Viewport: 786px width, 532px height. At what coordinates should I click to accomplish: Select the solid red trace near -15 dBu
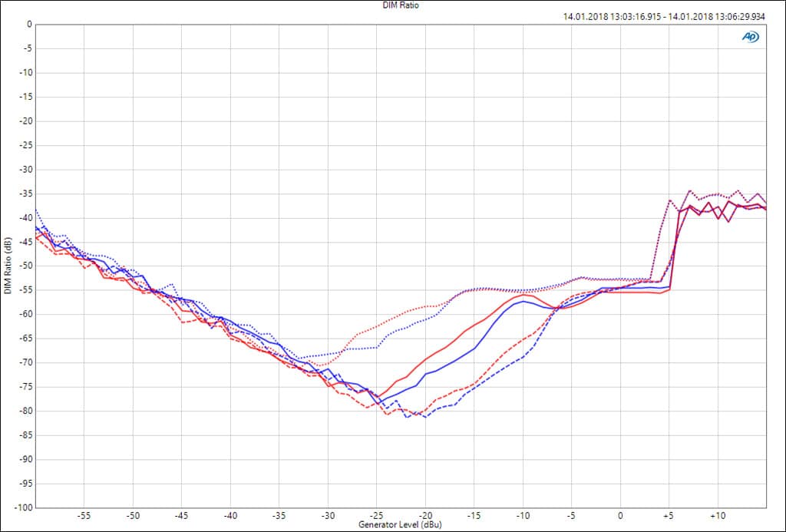coord(474,325)
